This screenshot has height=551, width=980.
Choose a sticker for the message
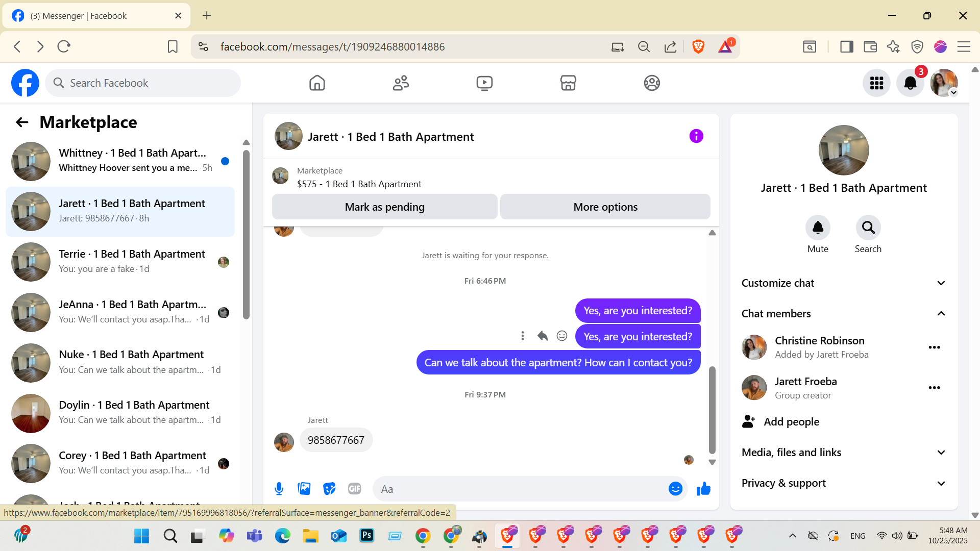click(x=329, y=489)
